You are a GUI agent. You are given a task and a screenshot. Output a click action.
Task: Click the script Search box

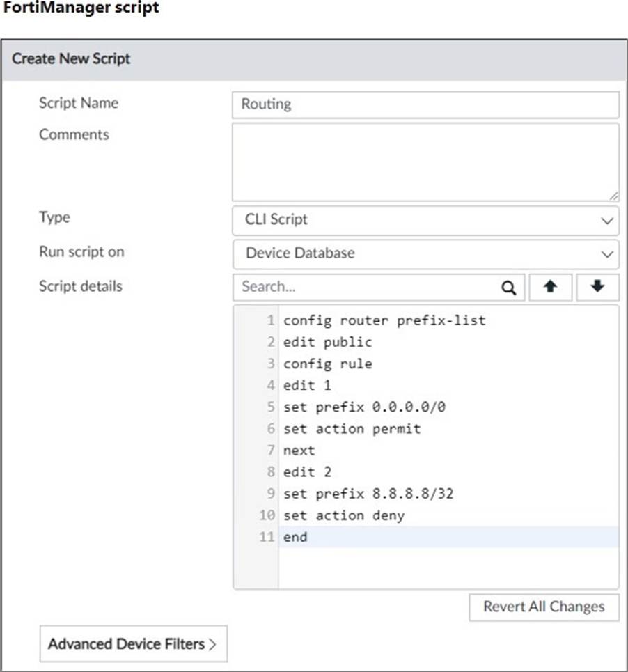pyautogui.click(x=379, y=287)
